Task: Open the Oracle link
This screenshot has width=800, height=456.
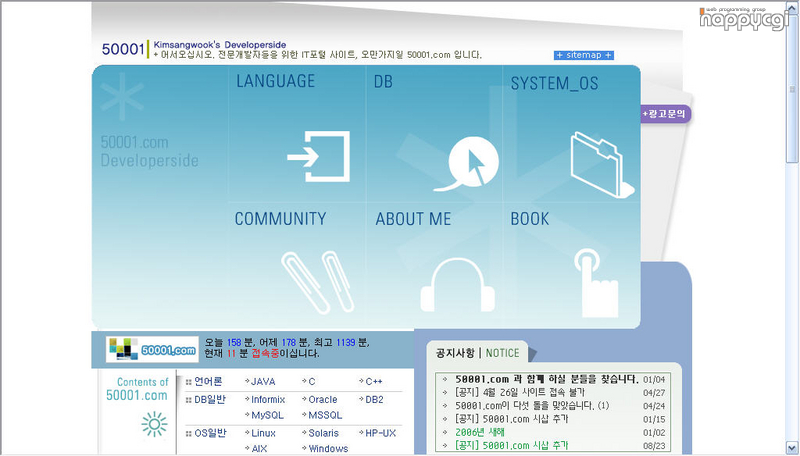Action: tap(322, 399)
